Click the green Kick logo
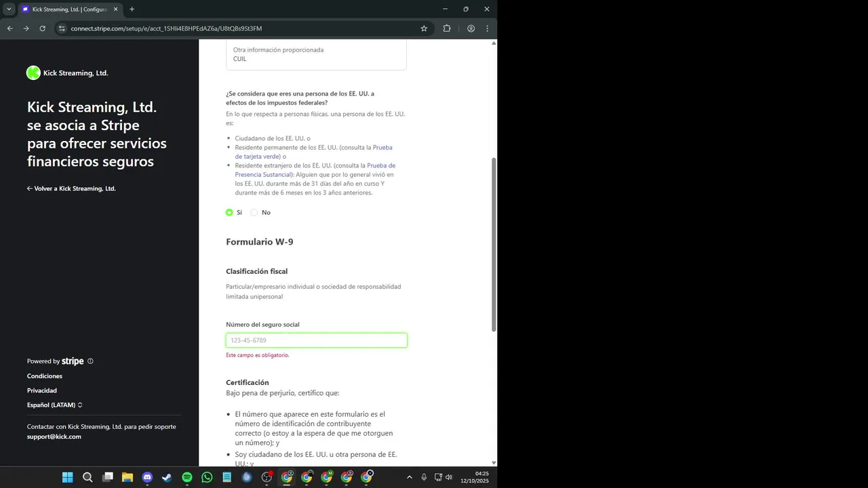 click(x=33, y=73)
